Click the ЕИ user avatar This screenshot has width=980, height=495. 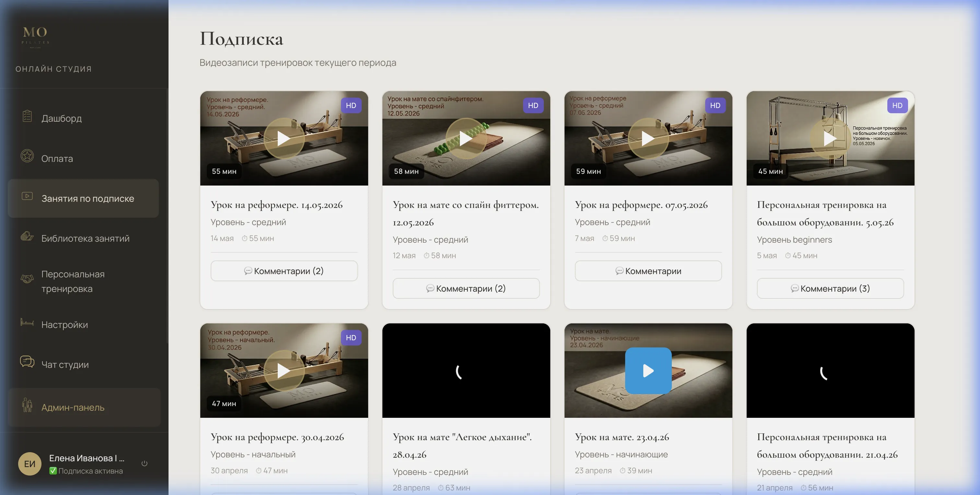(30, 464)
